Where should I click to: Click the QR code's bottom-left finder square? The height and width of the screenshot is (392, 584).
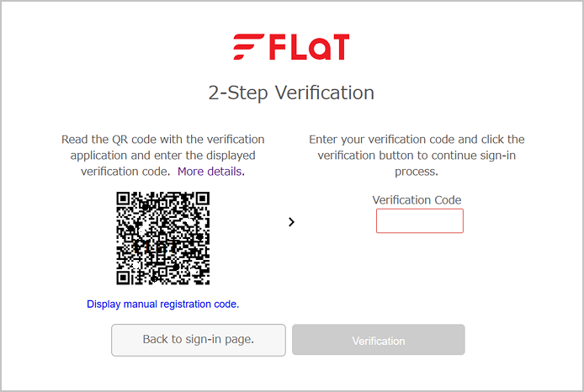(123, 278)
